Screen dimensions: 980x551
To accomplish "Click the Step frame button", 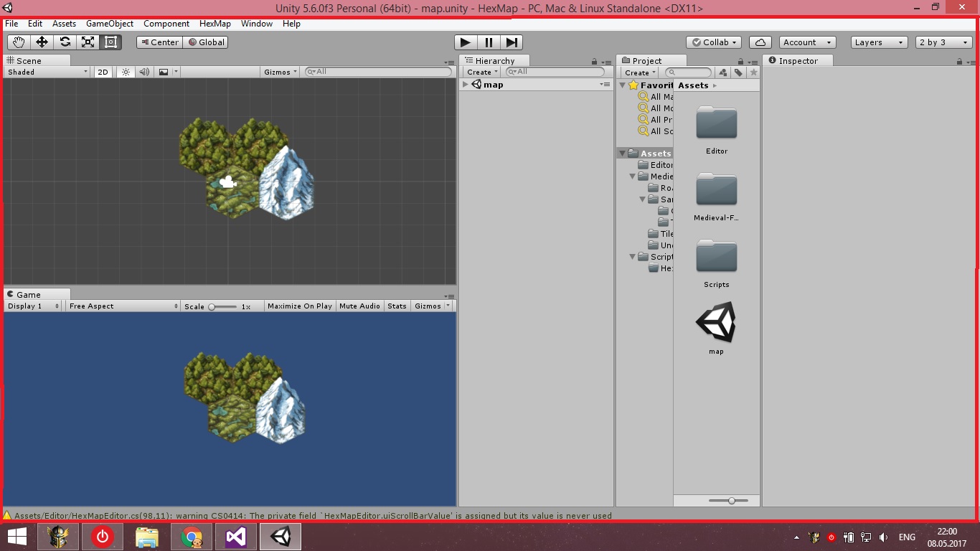I will click(x=512, y=42).
